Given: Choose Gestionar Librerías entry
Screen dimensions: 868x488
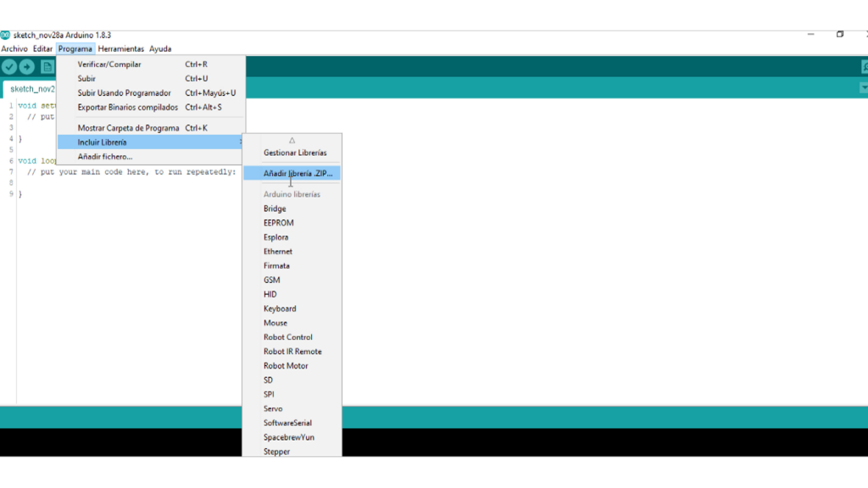Looking at the screenshot, I should point(294,153).
